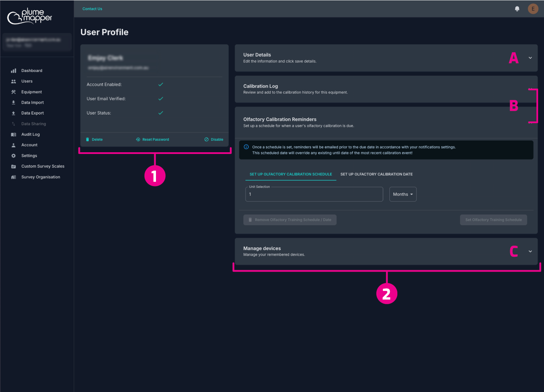Click the info icon in the notice
544x392 pixels.
[246, 147]
